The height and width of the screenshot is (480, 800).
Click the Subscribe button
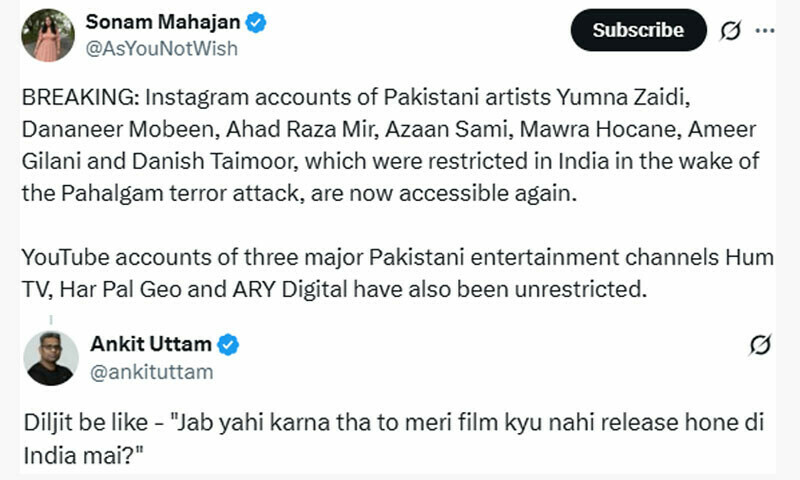tap(638, 30)
